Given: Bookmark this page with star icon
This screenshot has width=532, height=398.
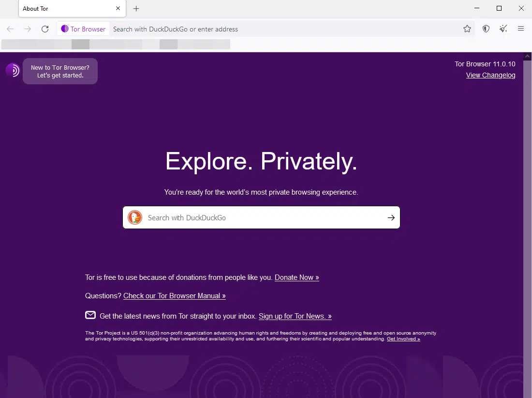Looking at the screenshot, I should coord(467,29).
